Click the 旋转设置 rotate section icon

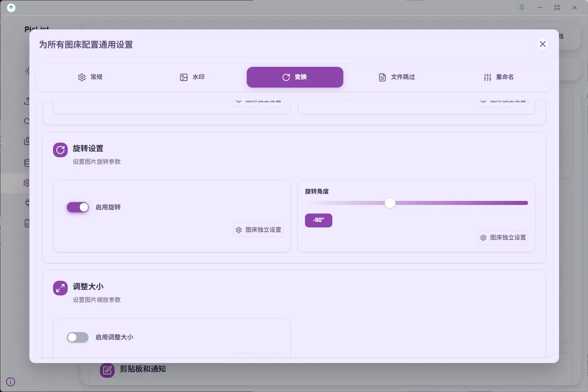pos(60,150)
